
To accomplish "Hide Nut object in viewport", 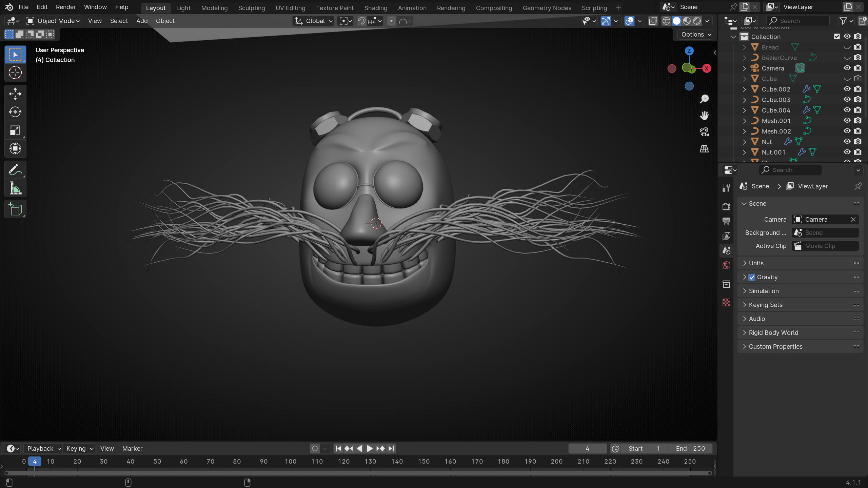I will pos(847,142).
